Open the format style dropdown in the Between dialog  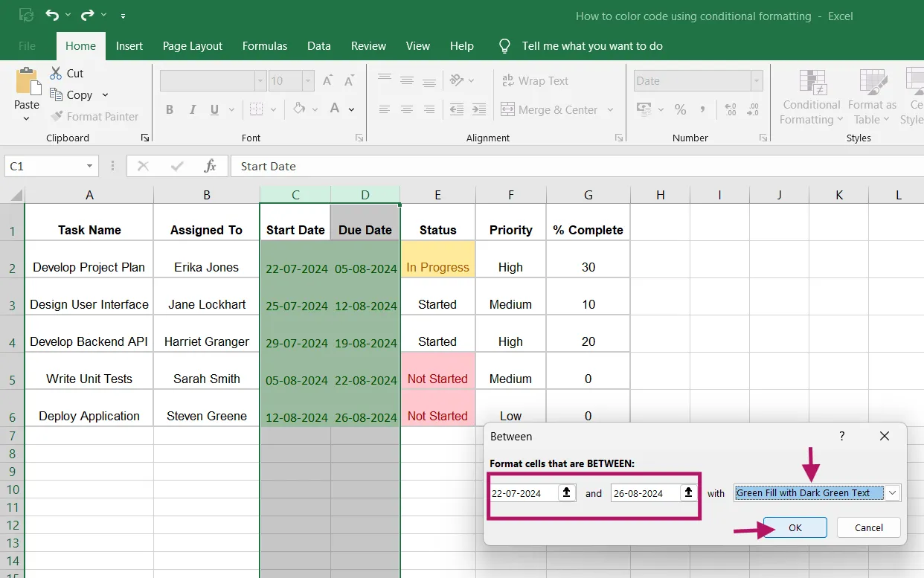click(893, 492)
